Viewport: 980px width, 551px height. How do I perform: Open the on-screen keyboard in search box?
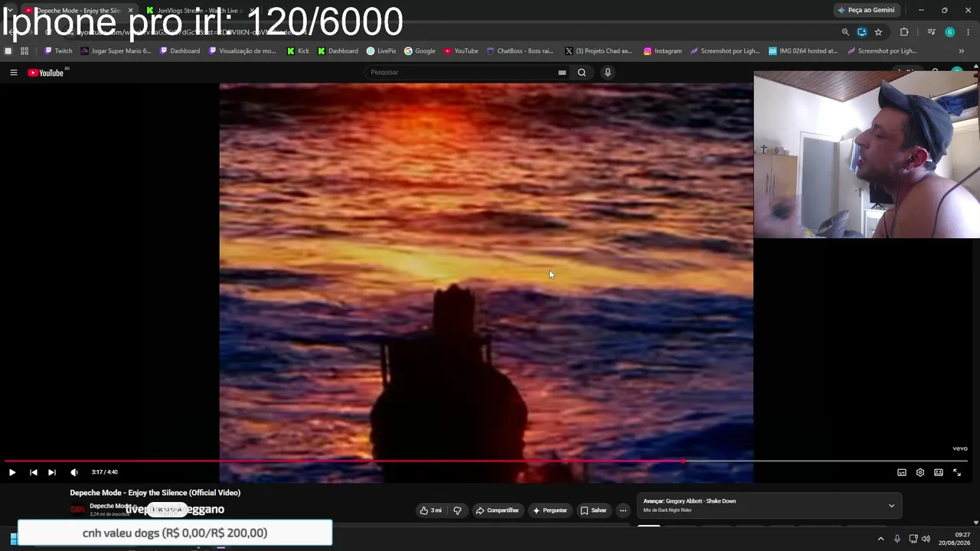562,73
